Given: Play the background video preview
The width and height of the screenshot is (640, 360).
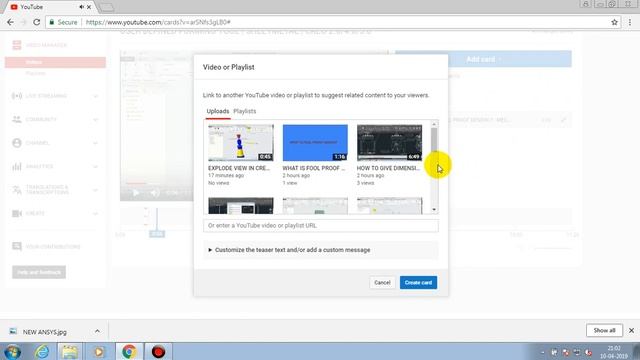Looking at the screenshot, I should 136,193.
